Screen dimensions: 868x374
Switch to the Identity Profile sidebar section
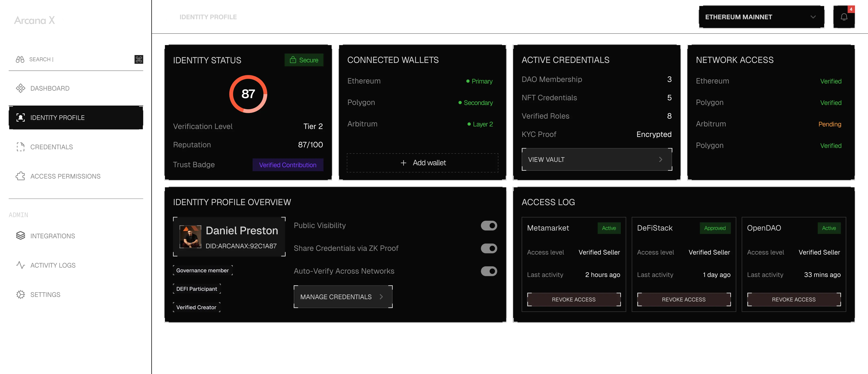pos(76,117)
